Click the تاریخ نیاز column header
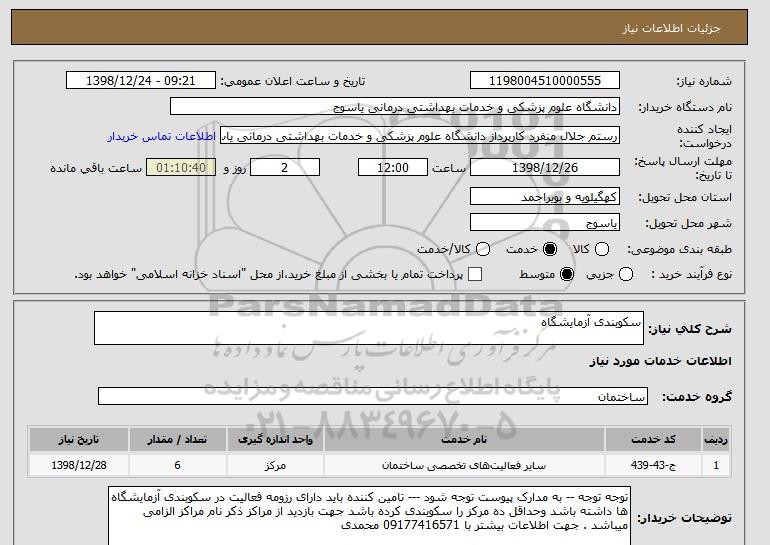This screenshot has width=770, height=545. point(79,439)
